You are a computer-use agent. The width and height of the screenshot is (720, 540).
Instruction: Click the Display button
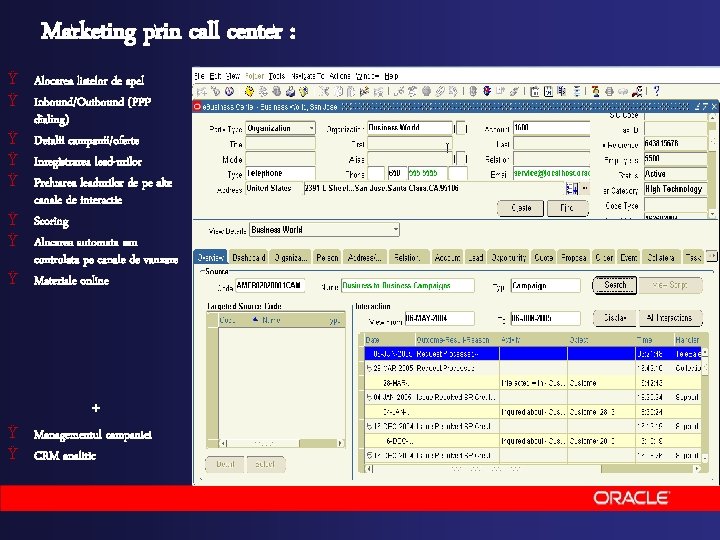pos(615,318)
